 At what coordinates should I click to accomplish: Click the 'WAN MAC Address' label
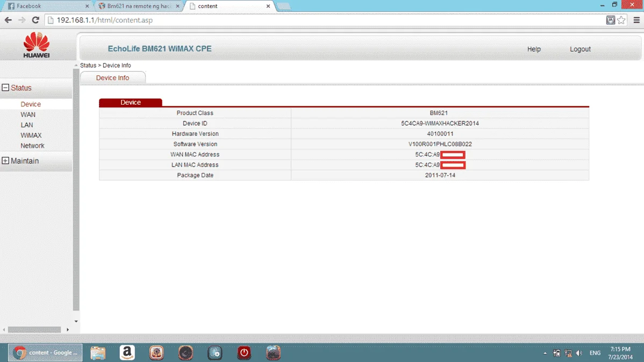[195, 154]
